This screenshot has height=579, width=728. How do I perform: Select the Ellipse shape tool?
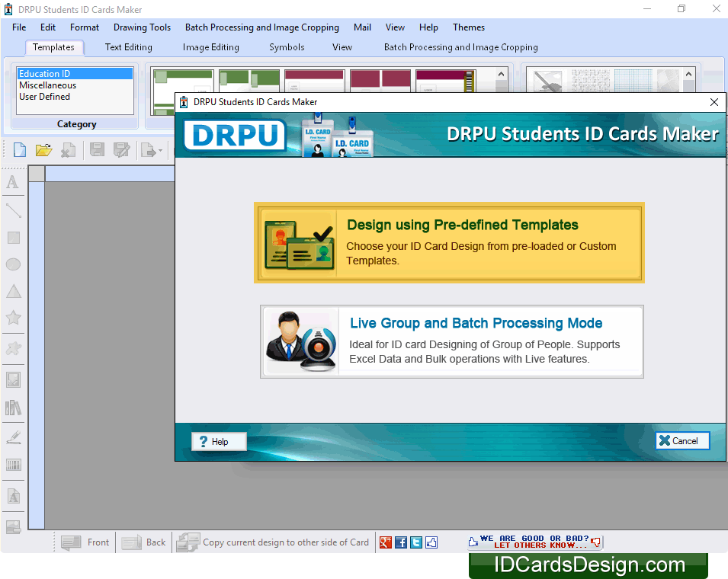pos(13,264)
